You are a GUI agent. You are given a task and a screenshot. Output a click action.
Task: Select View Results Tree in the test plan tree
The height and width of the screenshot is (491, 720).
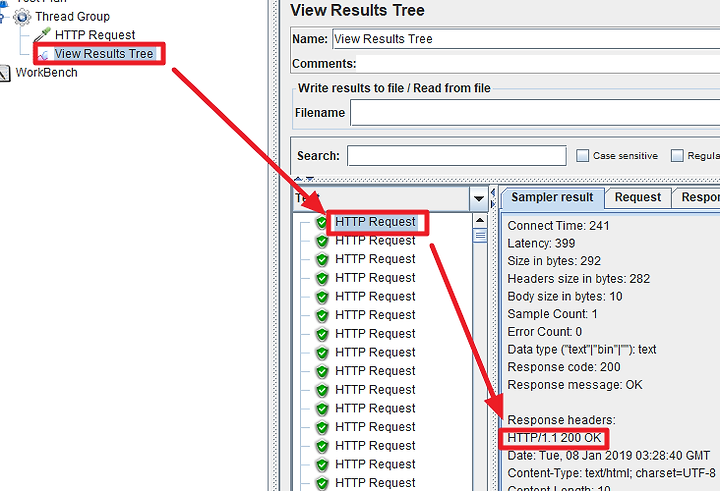coord(104,54)
